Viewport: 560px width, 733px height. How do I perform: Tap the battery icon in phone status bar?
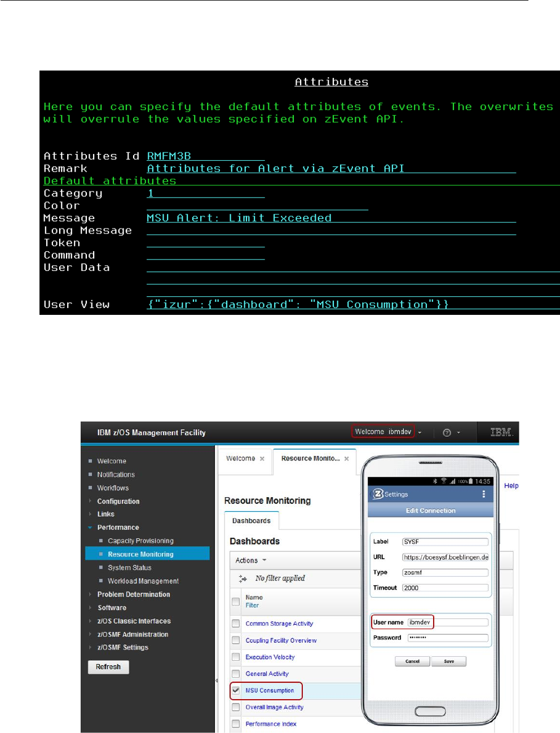pyautogui.click(x=471, y=481)
